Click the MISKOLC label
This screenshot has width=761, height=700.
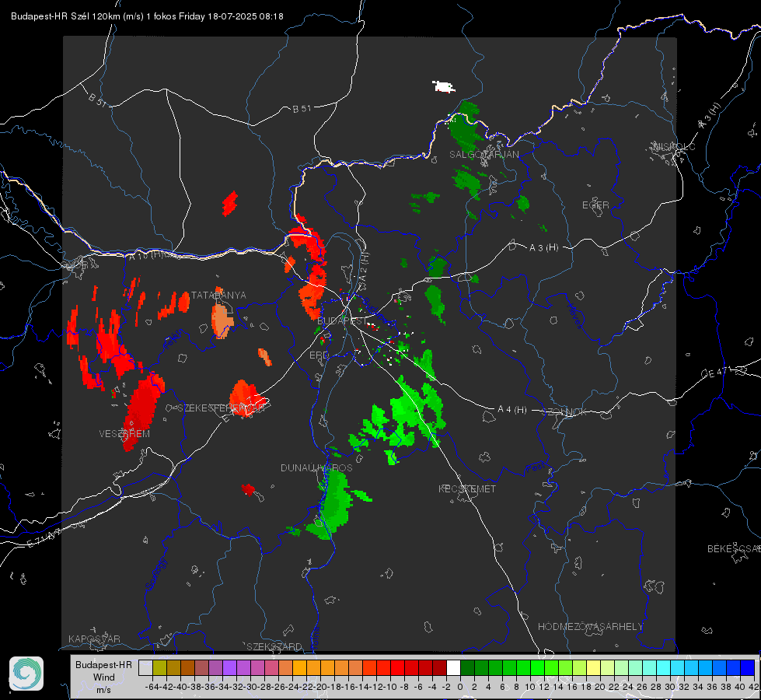click(x=674, y=146)
